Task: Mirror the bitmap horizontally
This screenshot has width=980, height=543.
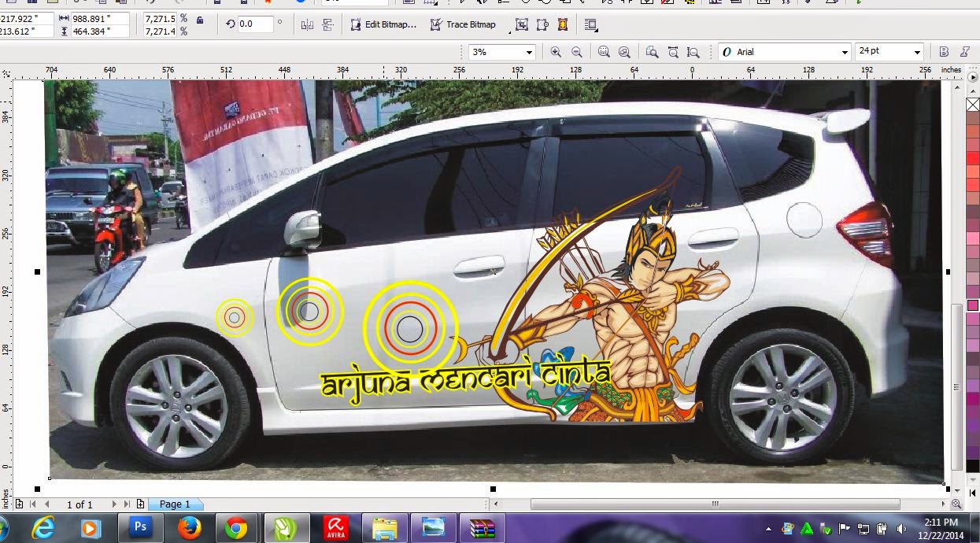Action: point(307,25)
